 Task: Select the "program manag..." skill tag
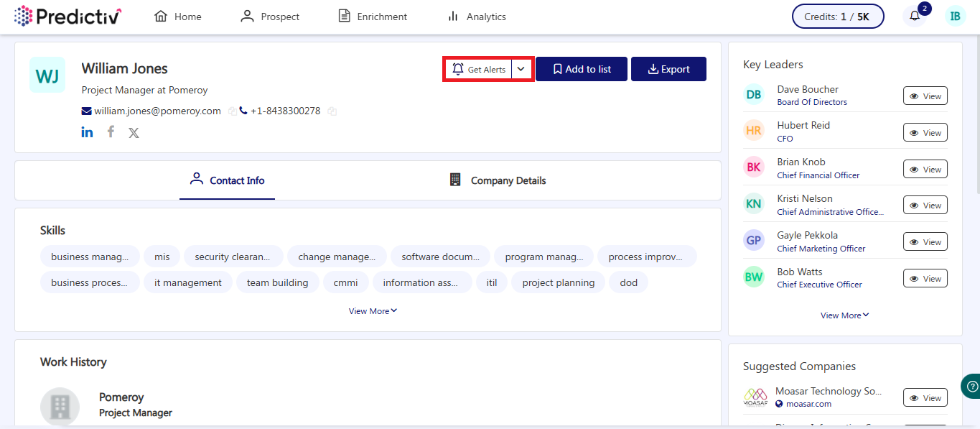[543, 257]
